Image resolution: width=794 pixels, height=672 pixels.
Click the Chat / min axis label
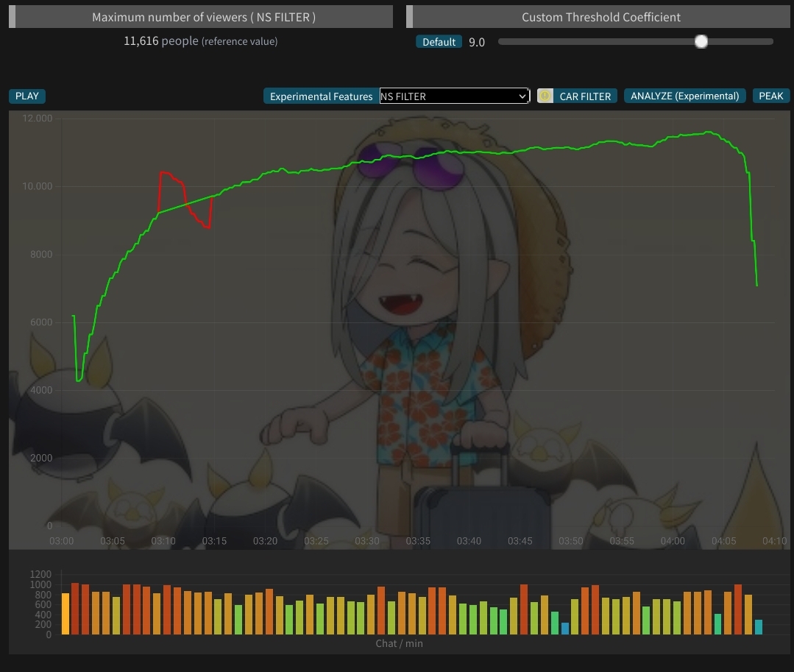coord(399,643)
